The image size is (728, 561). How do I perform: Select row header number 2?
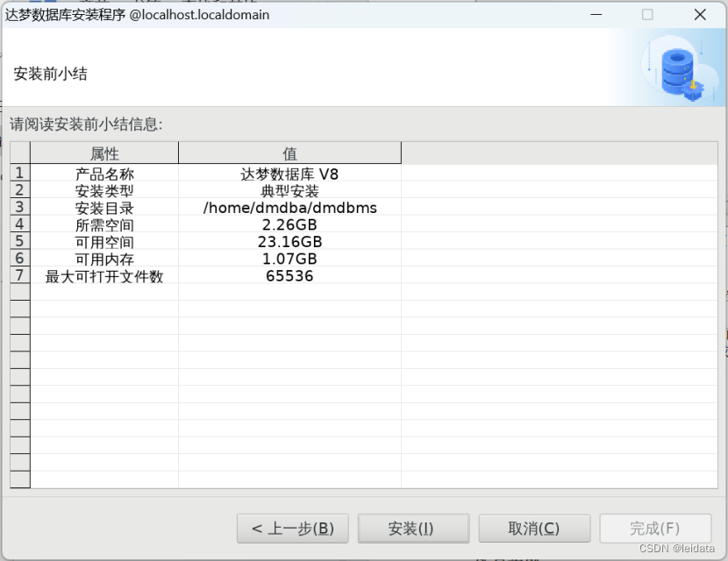20,190
